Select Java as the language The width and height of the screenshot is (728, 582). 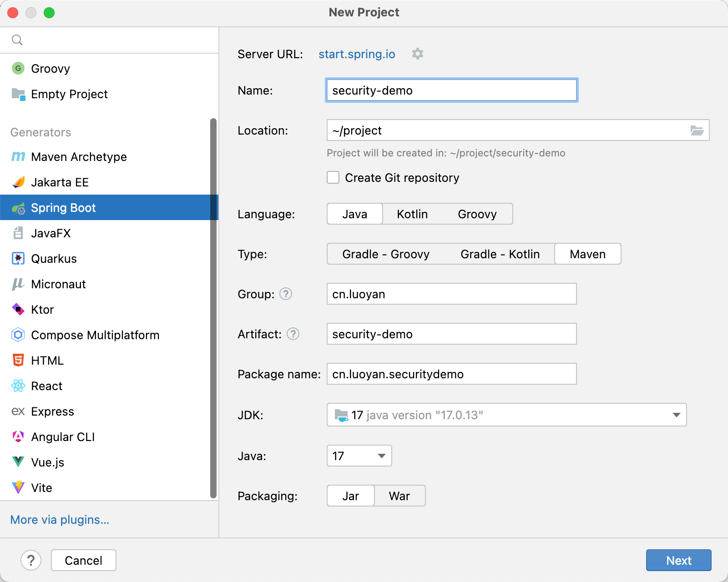point(355,214)
